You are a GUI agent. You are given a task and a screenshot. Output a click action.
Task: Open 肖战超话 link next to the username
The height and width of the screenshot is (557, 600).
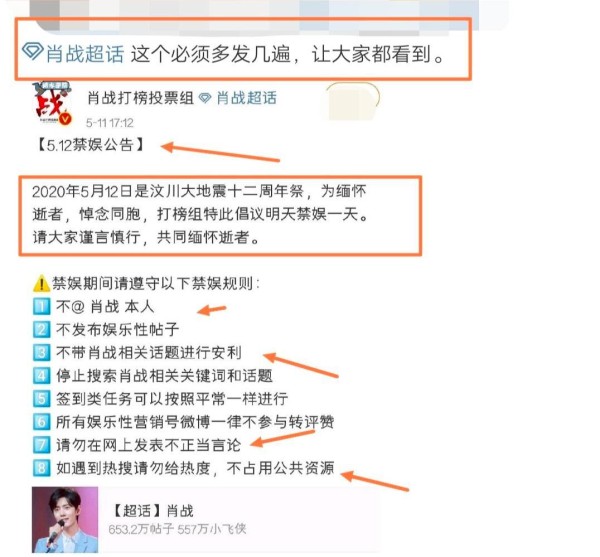[246, 98]
